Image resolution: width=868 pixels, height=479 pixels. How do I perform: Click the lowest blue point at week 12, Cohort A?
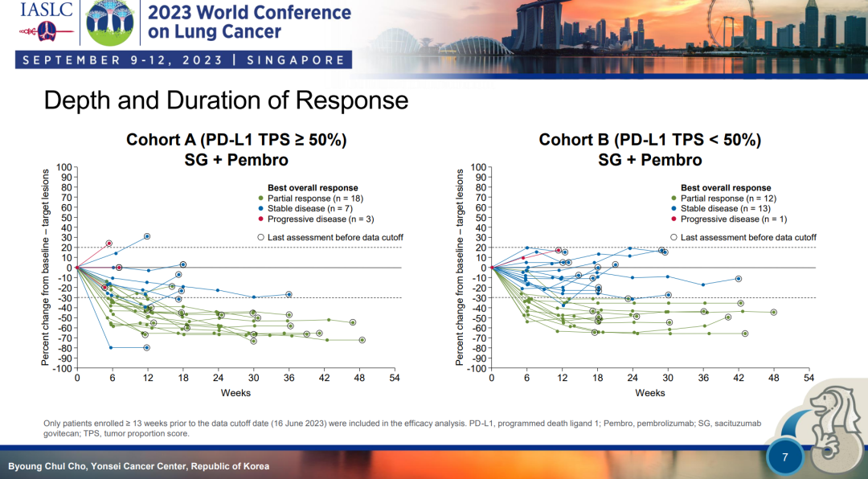[x=147, y=348]
